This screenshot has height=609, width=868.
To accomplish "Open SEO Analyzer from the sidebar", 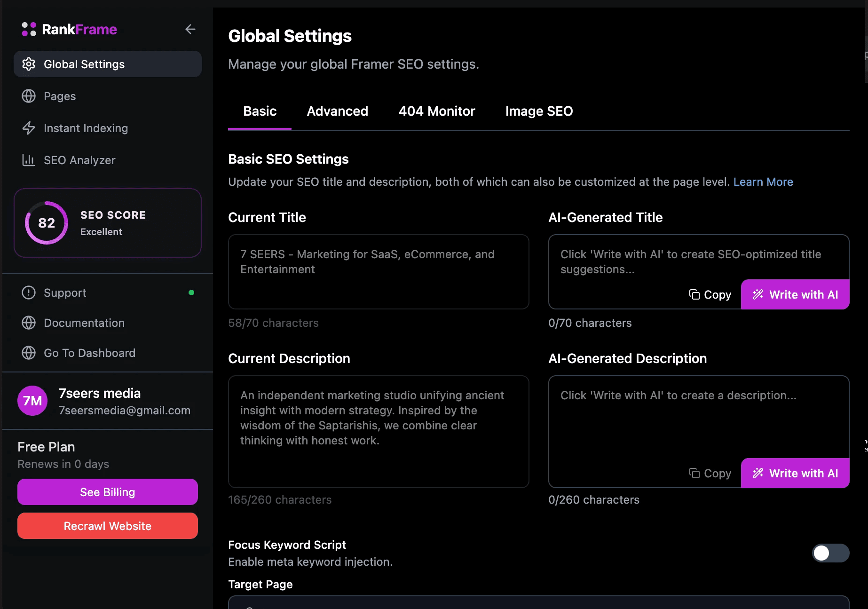I will pyautogui.click(x=79, y=160).
